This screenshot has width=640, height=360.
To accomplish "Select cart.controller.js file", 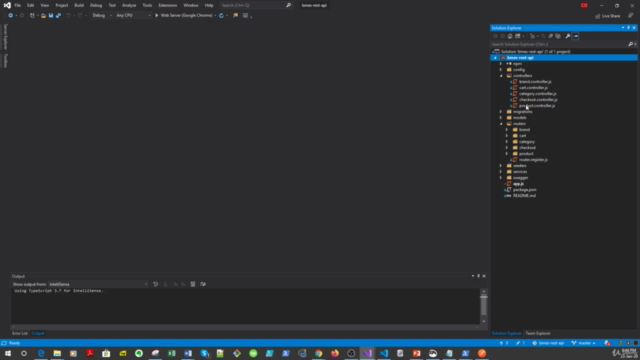I will (x=533, y=88).
